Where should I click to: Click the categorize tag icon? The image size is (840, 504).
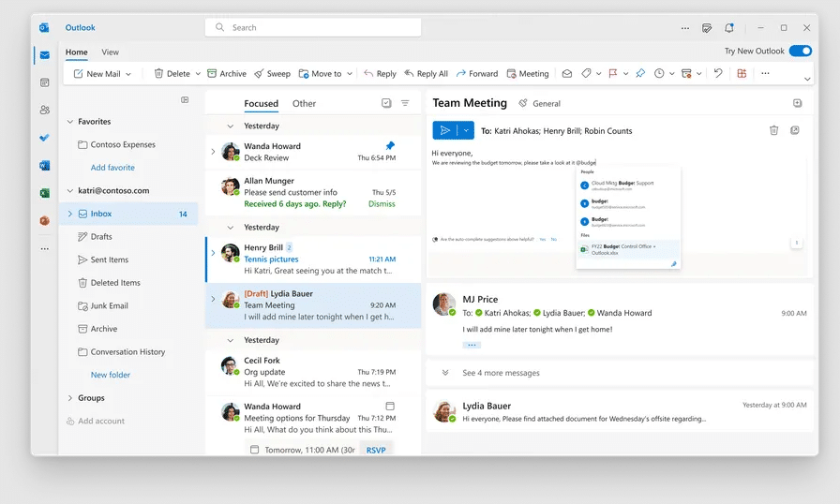click(586, 73)
